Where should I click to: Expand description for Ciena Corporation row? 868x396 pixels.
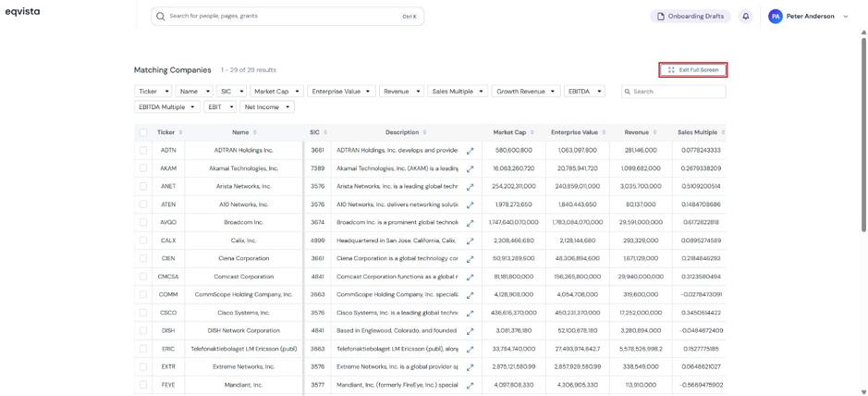[470, 259]
